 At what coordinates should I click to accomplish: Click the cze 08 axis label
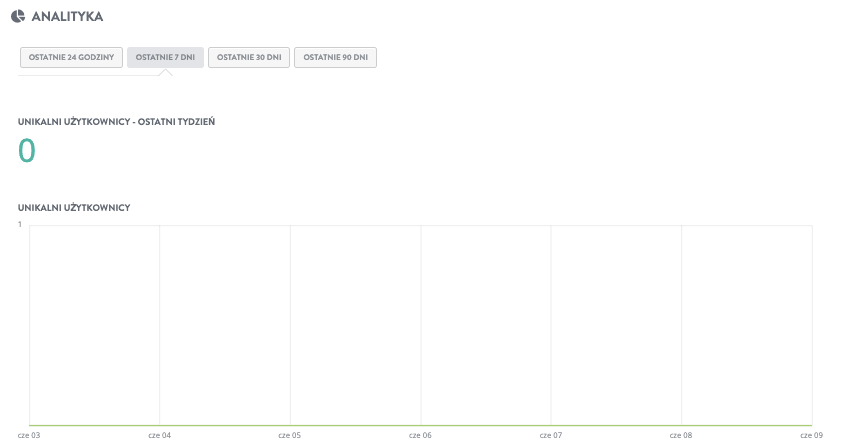coord(681,435)
